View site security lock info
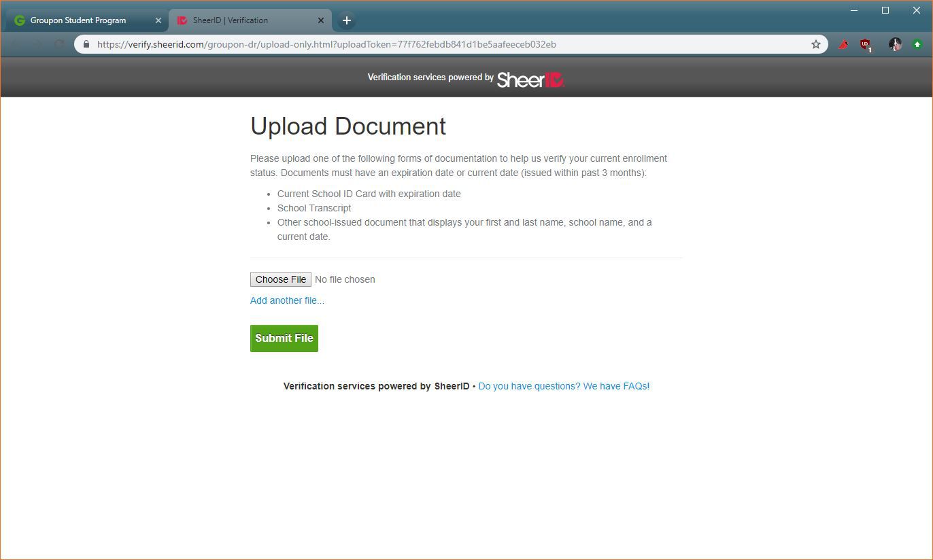Screen dimensions: 933x560 (86, 44)
